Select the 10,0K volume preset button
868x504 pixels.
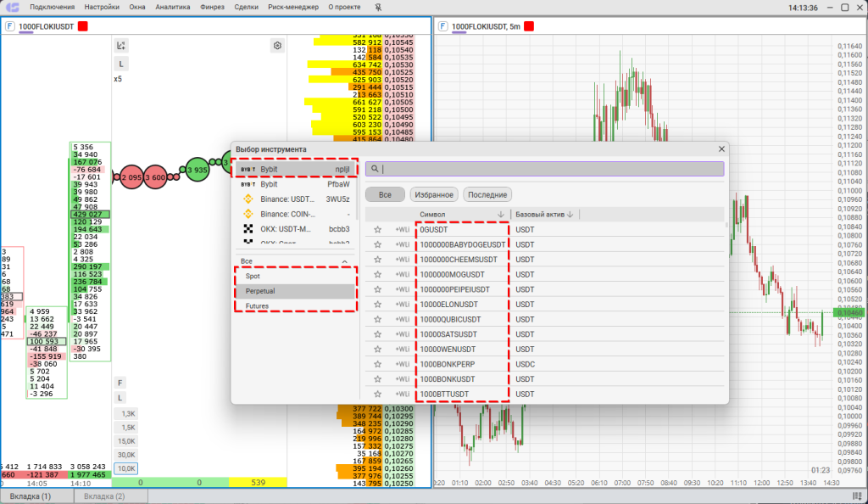[125, 468]
